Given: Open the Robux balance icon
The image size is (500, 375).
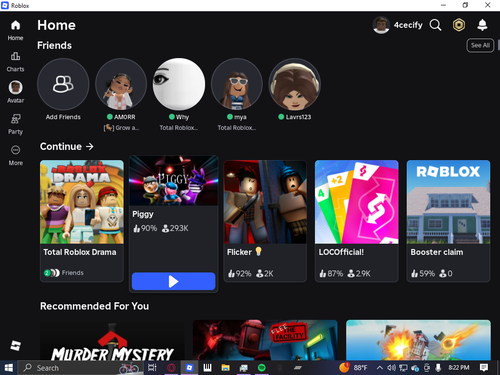Looking at the screenshot, I should 459,25.
